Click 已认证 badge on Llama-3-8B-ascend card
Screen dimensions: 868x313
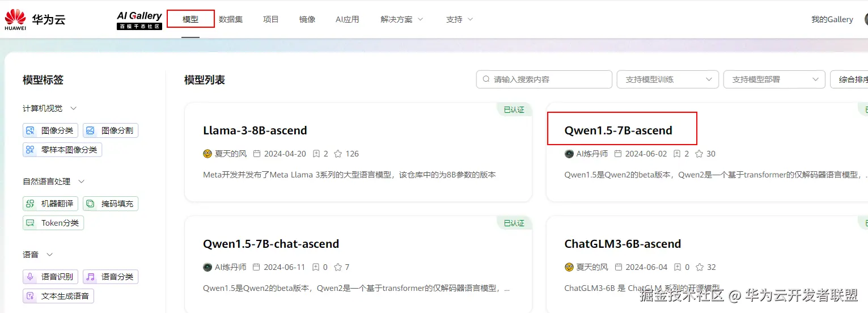[x=514, y=109]
